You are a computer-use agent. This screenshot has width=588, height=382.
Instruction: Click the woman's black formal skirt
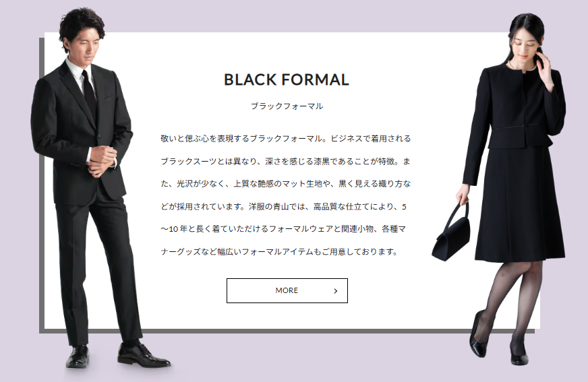(x=521, y=204)
